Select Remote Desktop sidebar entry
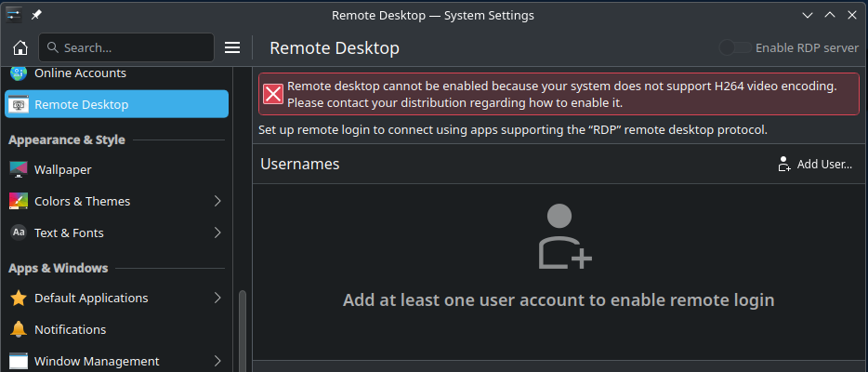This screenshot has height=372, width=868. pyautogui.click(x=117, y=104)
